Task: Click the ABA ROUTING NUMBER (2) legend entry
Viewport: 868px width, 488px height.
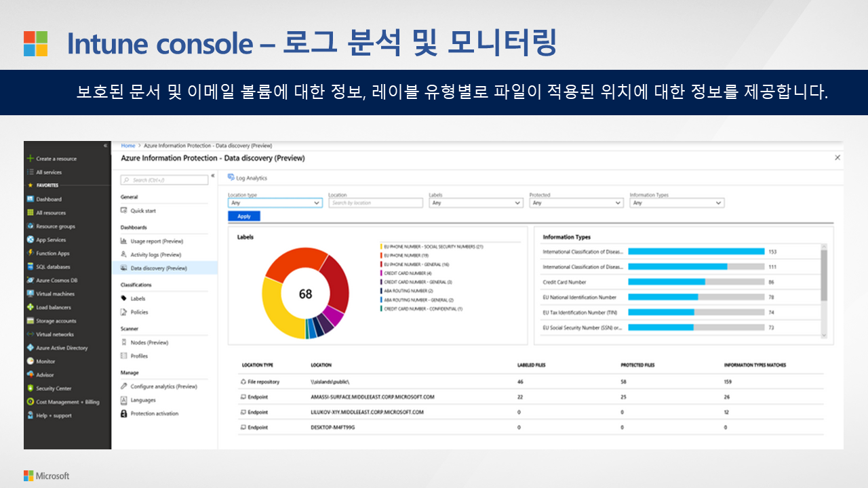Action: tap(408, 291)
